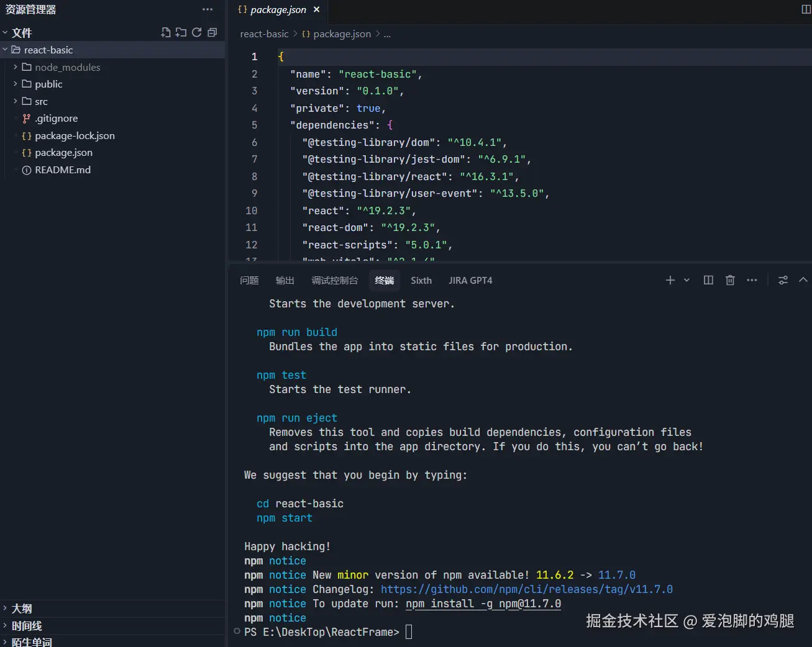This screenshot has height=647, width=812.
Task: Click the npm install -g npm@11.7.0 command
Action: [483, 604]
